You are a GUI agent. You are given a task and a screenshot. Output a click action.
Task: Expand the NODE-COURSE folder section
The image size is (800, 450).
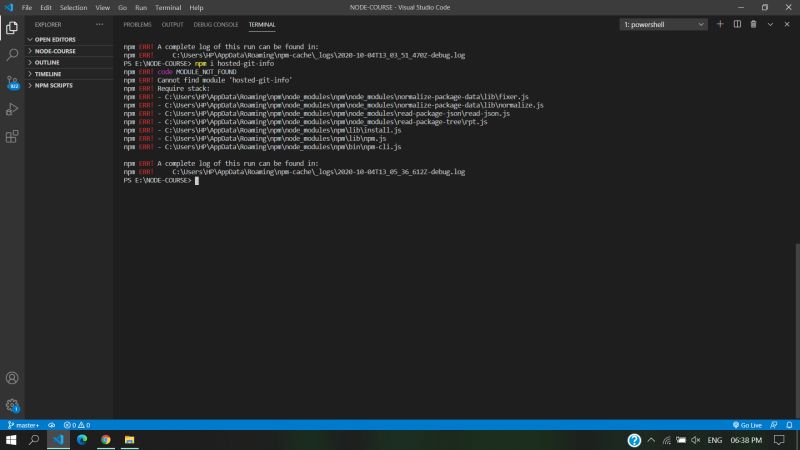(69, 51)
